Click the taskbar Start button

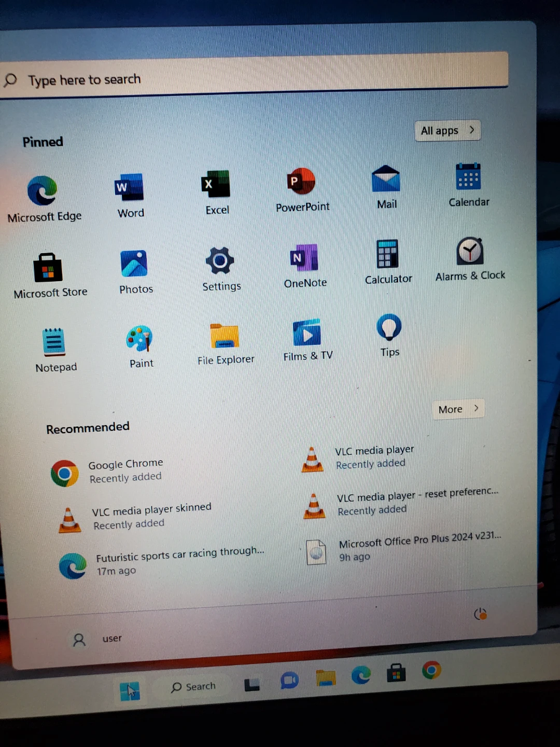click(x=130, y=691)
